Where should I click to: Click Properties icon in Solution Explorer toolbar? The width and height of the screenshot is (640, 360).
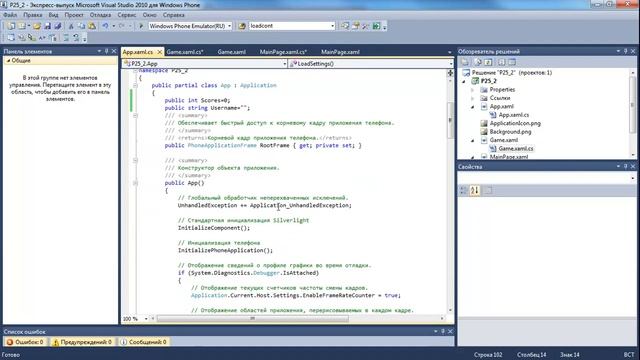(x=465, y=62)
